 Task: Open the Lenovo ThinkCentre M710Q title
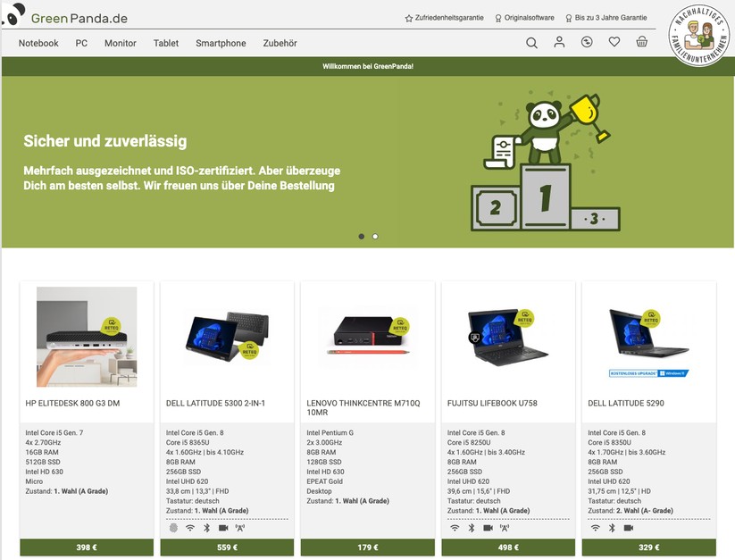(363, 407)
